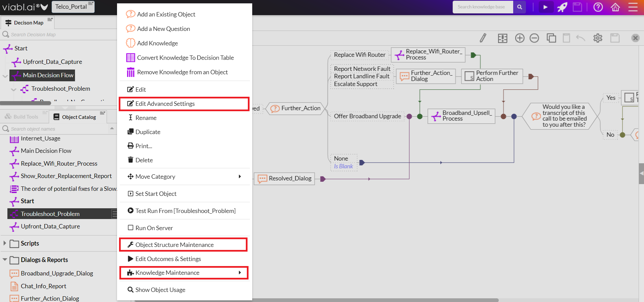Screen dimensions: 644x302
Task: Expand the Scripts folder
Action: pos(5,243)
